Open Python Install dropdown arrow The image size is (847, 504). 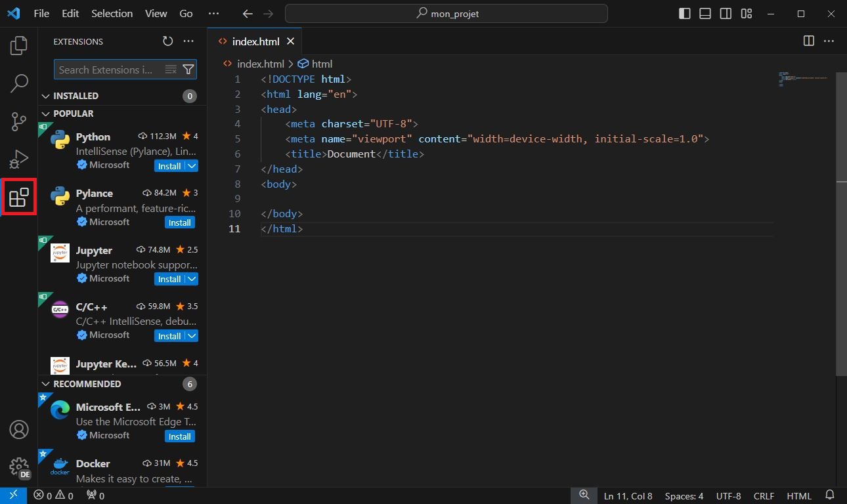click(192, 166)
